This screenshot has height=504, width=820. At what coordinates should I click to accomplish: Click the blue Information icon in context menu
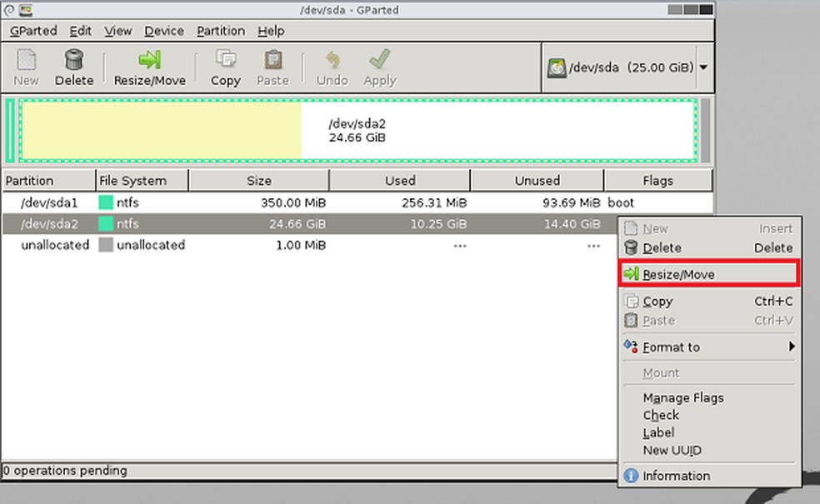point(631,476)
